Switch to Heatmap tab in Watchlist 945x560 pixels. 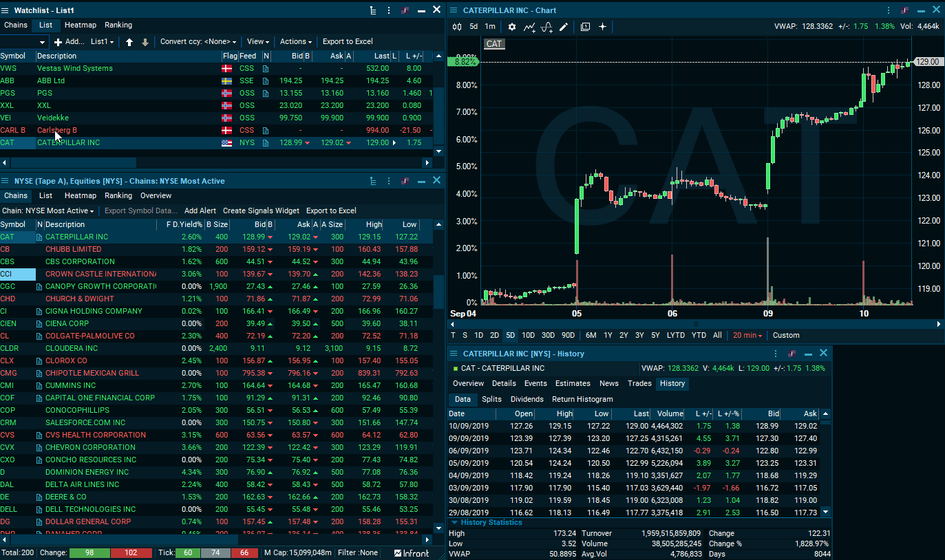[81, 25]
